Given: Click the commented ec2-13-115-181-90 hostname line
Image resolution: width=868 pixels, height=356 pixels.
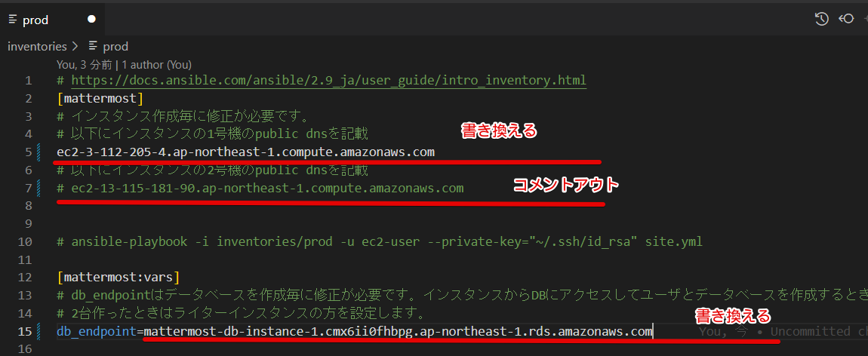Looking at the screenshot, I should point(260,189).
